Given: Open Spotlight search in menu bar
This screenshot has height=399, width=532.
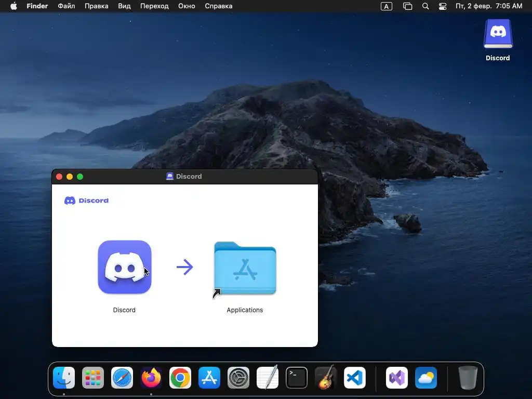Looking at the screenshot, I should (x=425, y=6).
